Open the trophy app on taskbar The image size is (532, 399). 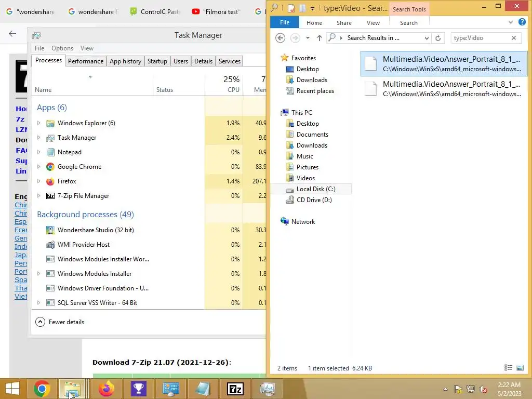[x=138, y=389]
